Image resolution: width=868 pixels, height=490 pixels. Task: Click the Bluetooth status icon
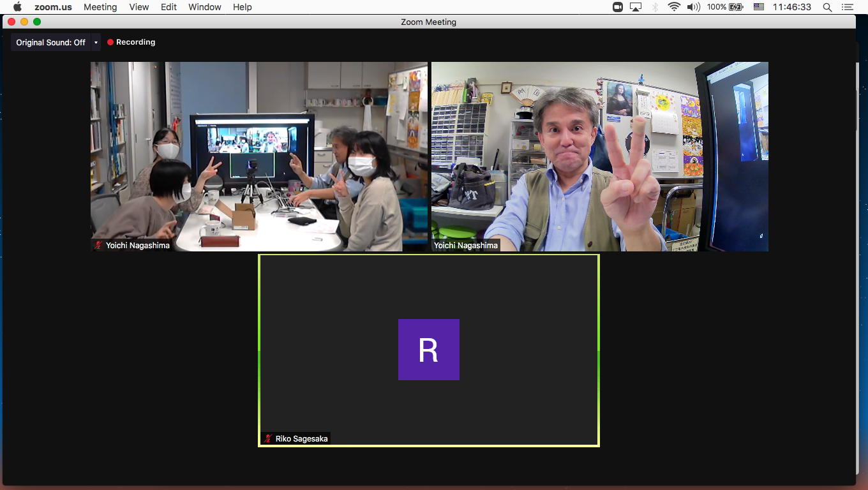(655, 7)
